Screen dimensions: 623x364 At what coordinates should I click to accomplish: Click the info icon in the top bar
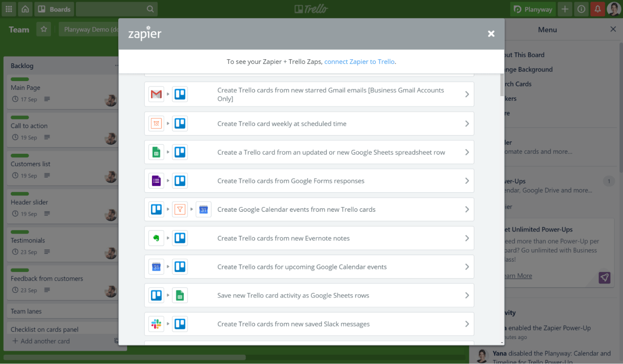581,9
